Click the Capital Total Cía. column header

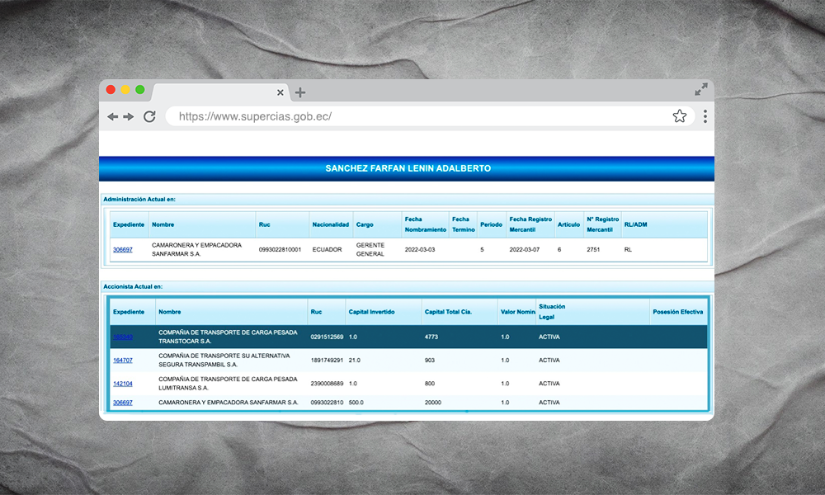[449, 312]
